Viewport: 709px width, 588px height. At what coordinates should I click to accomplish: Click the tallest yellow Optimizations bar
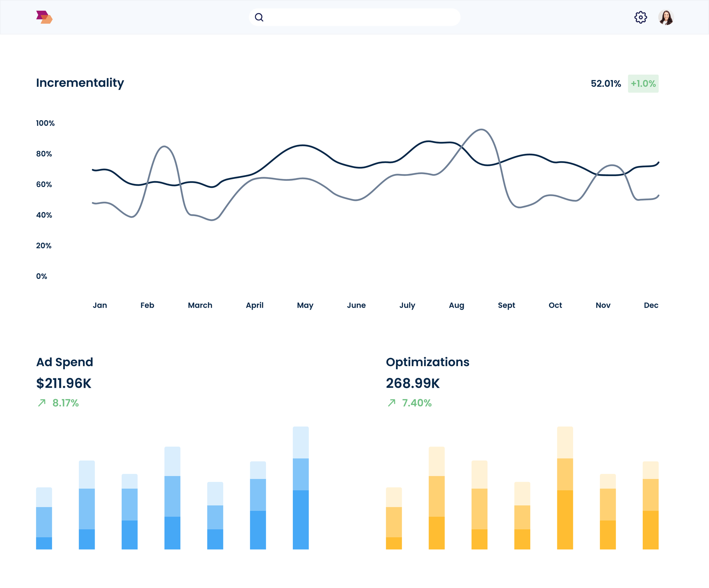(x=565, y=488)
